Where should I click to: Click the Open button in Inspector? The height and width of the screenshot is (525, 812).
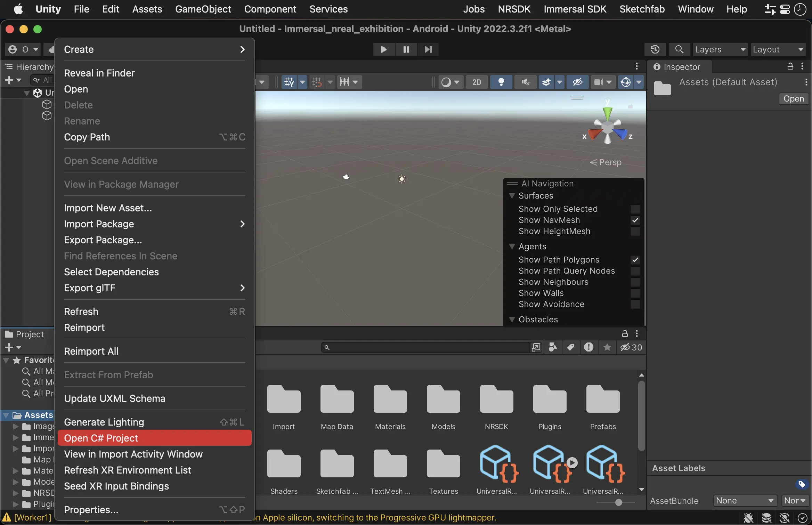[x=794, y=99]
